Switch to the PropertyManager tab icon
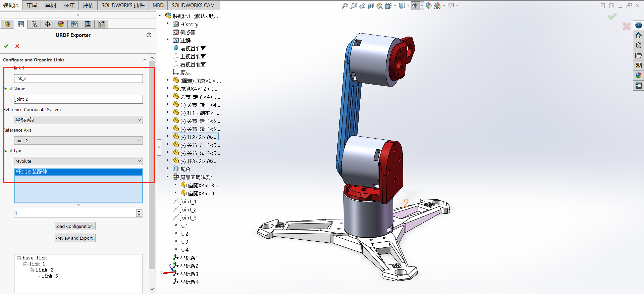The image size is (644, 294). 21,24
